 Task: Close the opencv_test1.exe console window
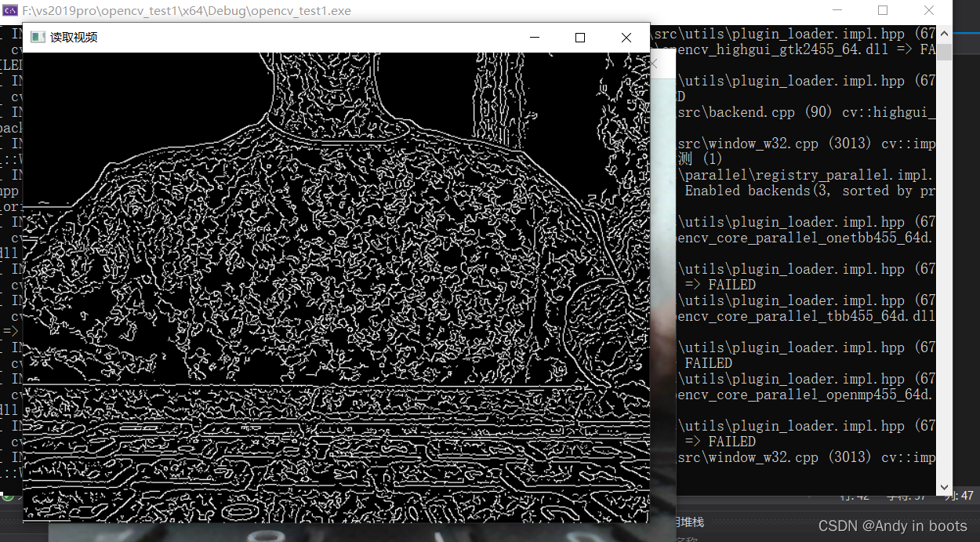coord(929,10)
